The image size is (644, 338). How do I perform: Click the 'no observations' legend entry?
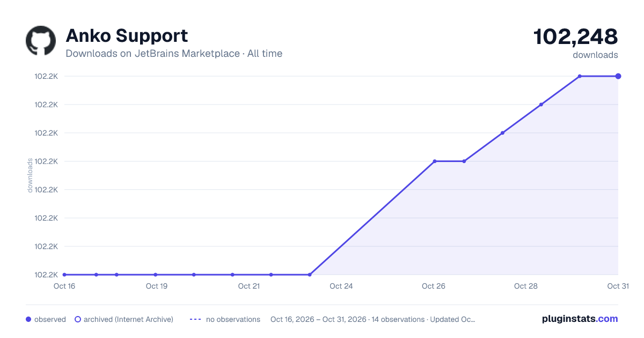pyautogui.click(x=225, y=319)
